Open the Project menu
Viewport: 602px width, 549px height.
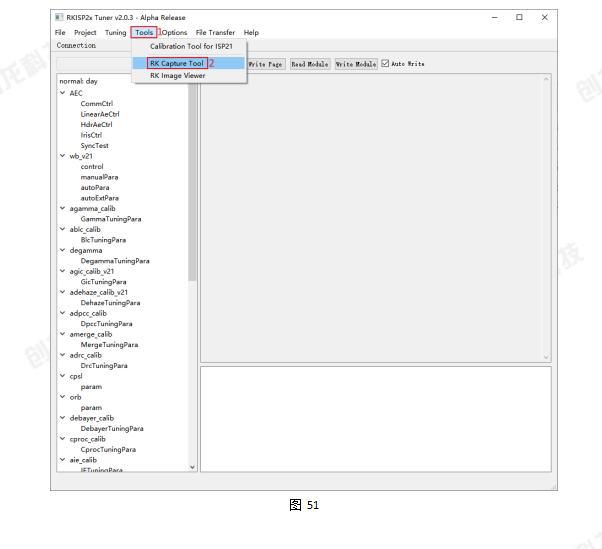pos(85,33)
